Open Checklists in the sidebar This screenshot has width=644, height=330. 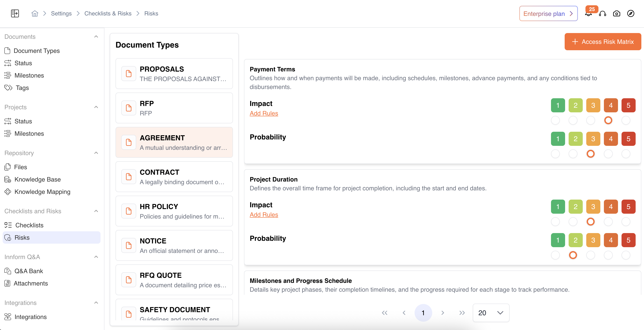click(29, 225)
